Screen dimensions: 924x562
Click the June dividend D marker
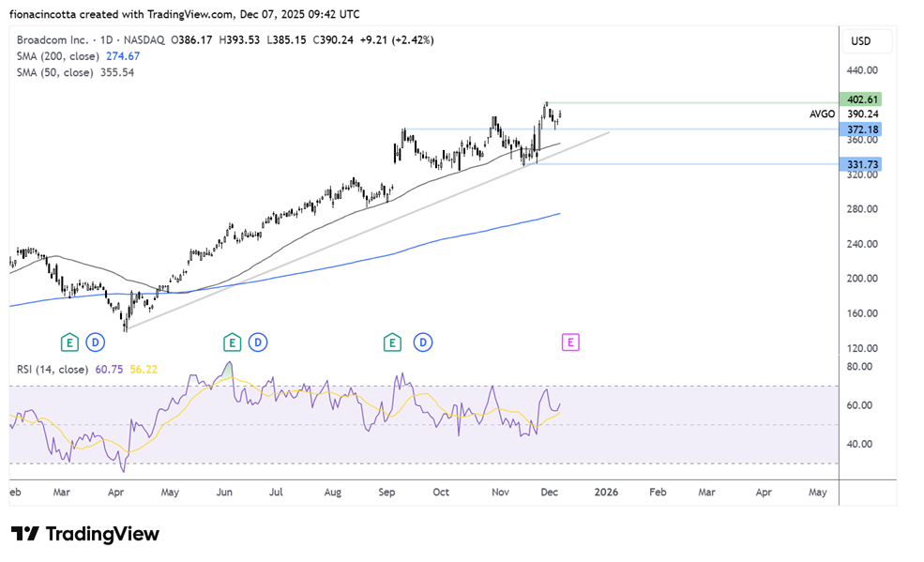(258, 342)
